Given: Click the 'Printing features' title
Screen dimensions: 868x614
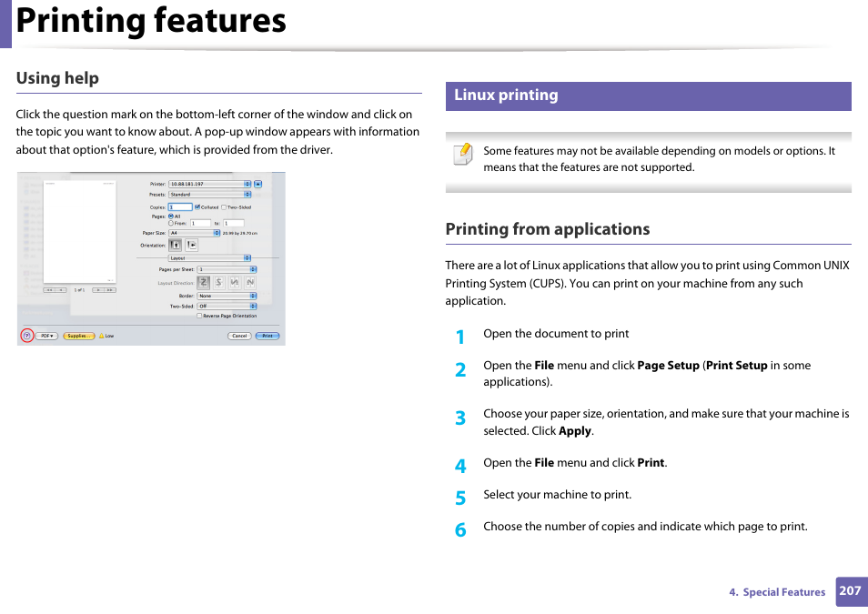Looking at the screenshot, I should tap(151, 21).
